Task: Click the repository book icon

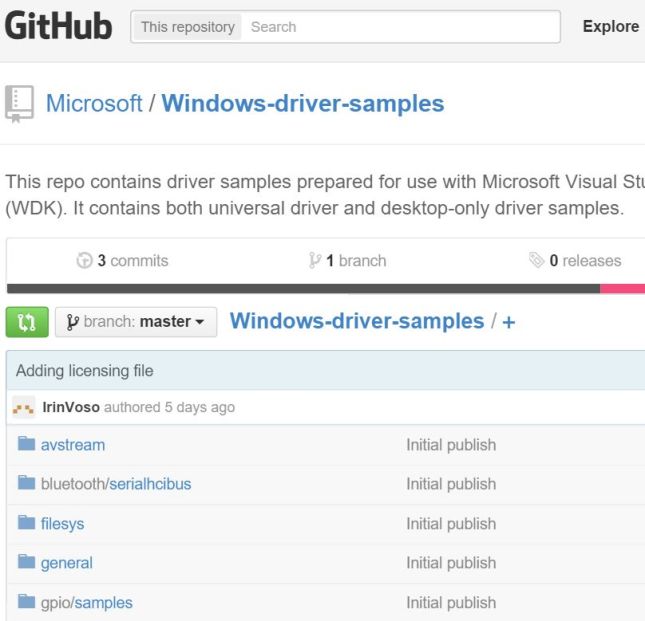Action: coord(19,104)
